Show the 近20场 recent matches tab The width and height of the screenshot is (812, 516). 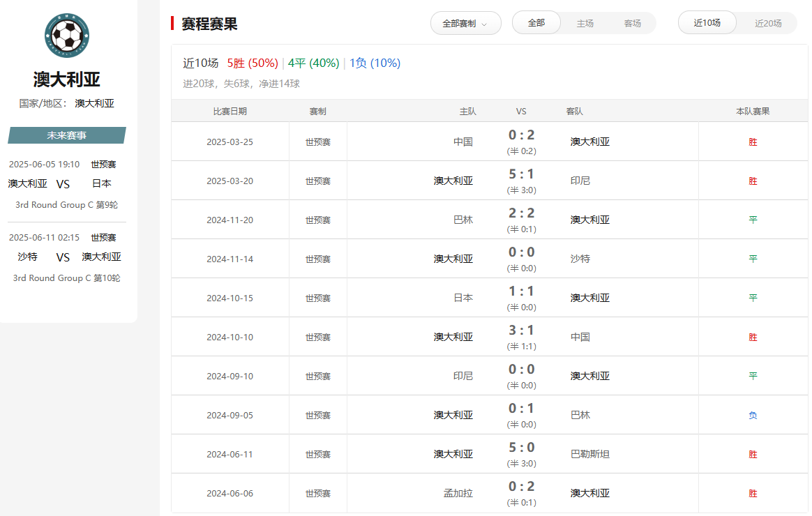(767, 23)
